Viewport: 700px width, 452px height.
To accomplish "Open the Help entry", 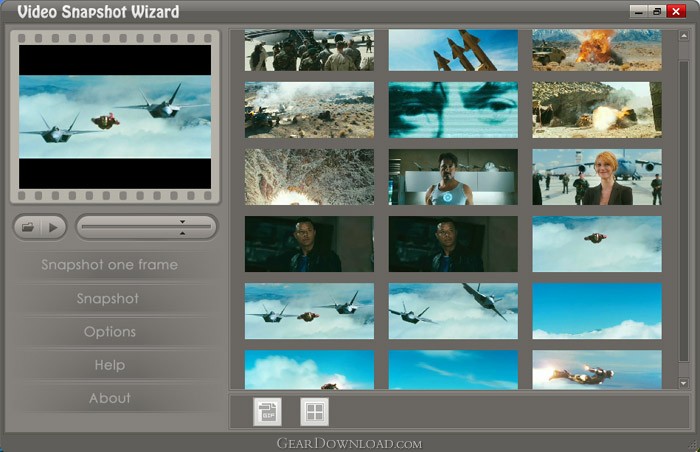I will pyautogui.click(x=110, y=365).
